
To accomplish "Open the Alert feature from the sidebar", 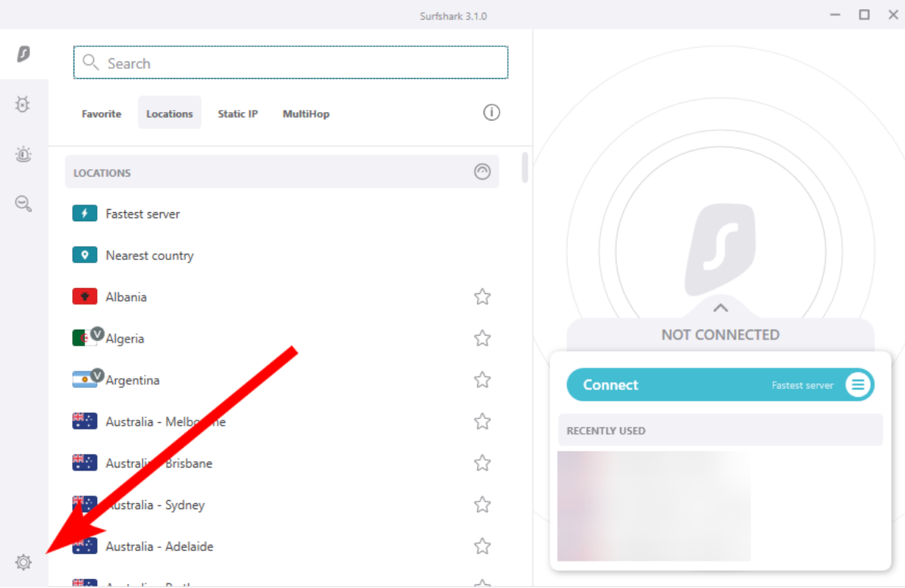I will (23, 155).
